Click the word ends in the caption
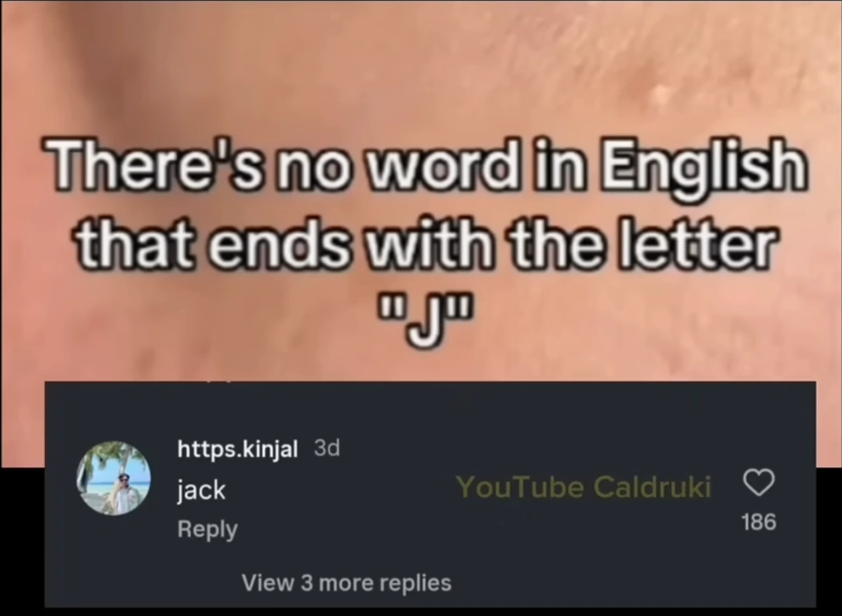This screenshot has height=616, width=842. click(278, 245)
